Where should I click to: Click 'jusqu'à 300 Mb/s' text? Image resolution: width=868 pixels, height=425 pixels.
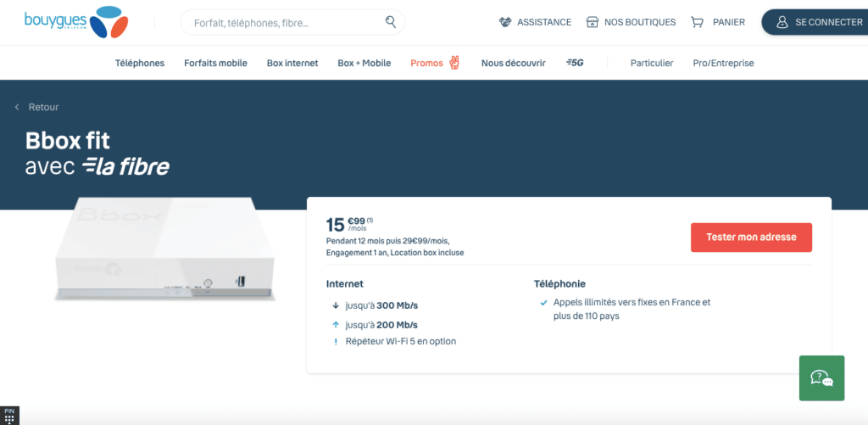381,305
